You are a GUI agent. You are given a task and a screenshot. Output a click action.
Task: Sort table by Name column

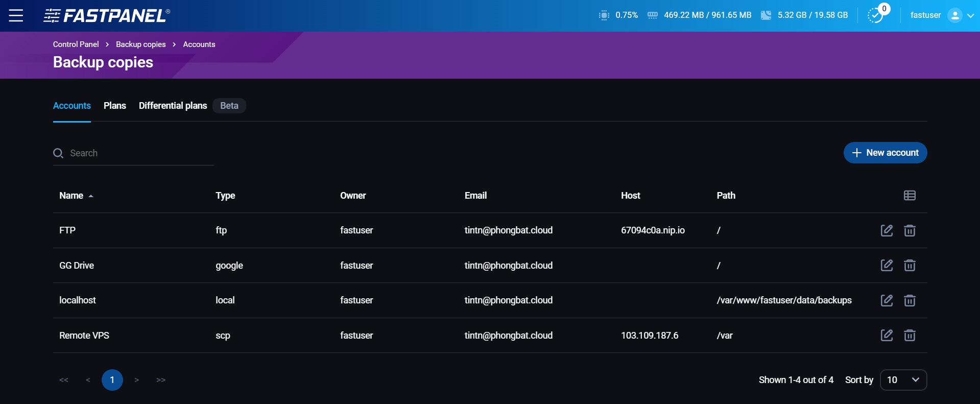click(x=71, y=196)
